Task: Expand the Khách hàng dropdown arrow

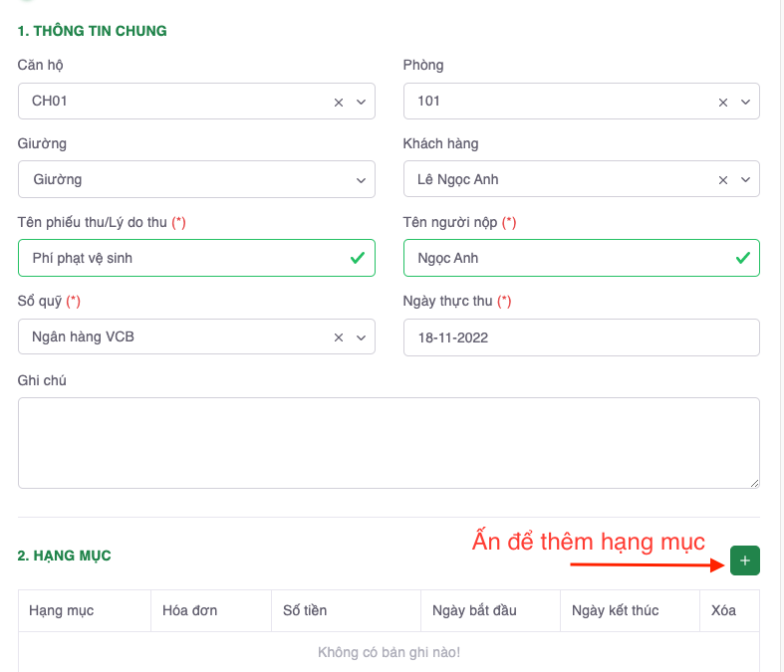Action: point(745,180)
